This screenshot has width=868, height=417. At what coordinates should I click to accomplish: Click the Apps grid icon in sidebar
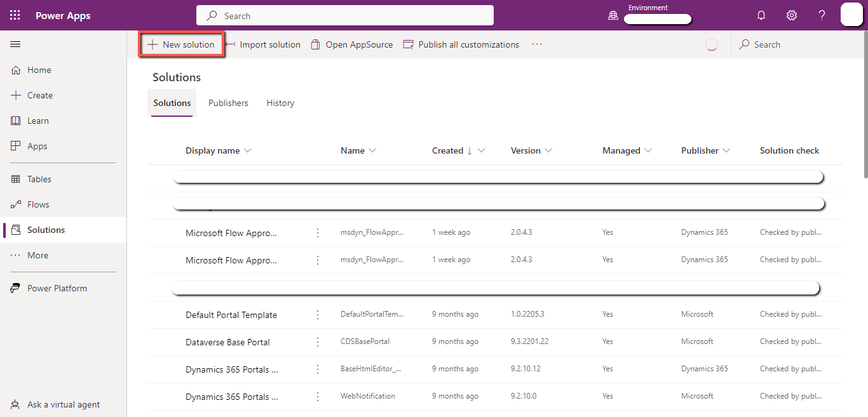(x=16, y=146)
